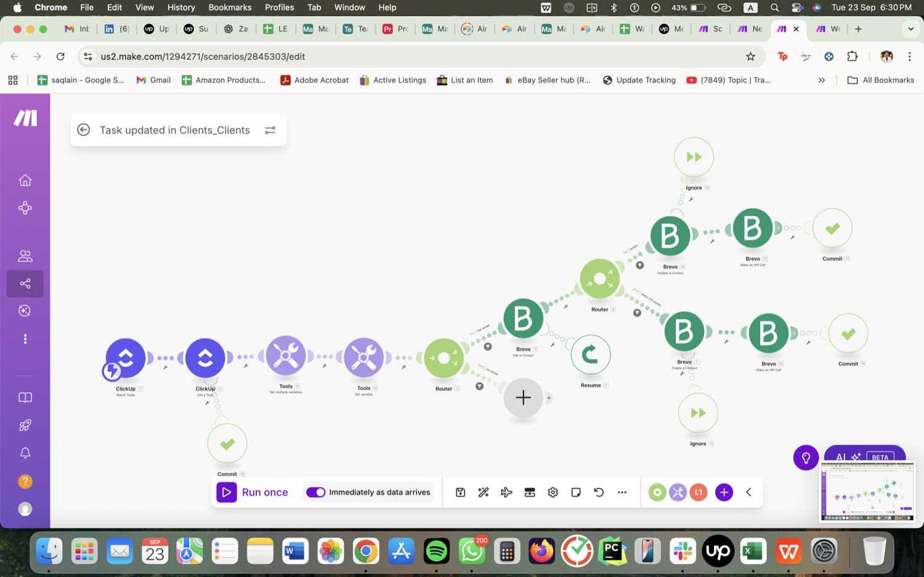
Task: Open Tools Set multiple variables module
Action: coord(285,356)
